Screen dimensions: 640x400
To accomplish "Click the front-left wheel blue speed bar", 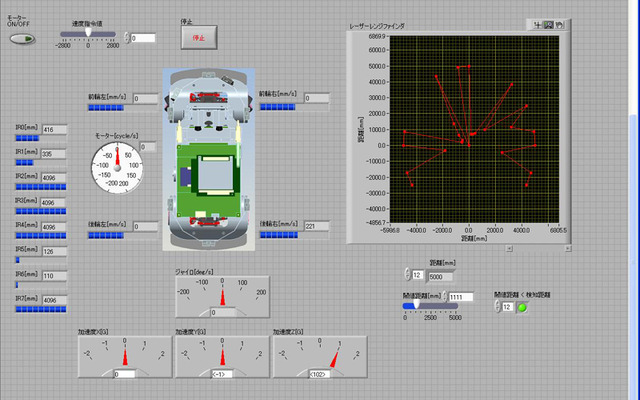I will pos(122,108).
